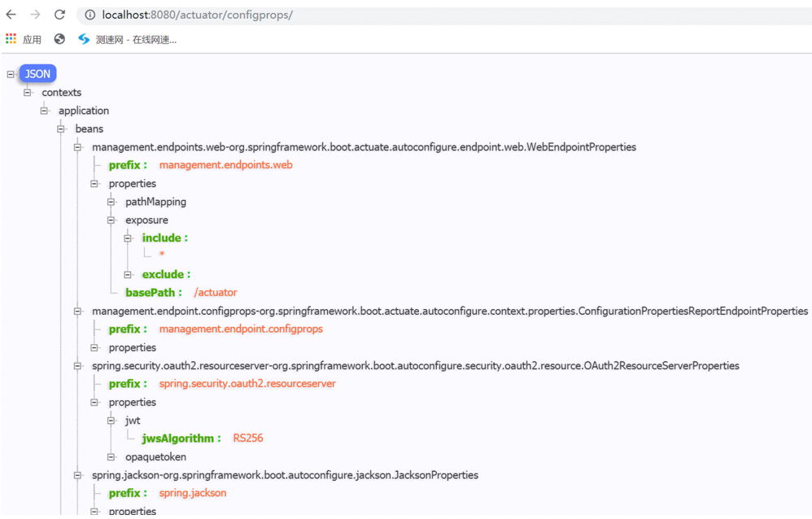
Task: Collapse properties under management.endpoints.web prefix
Action: click(94, 183)
